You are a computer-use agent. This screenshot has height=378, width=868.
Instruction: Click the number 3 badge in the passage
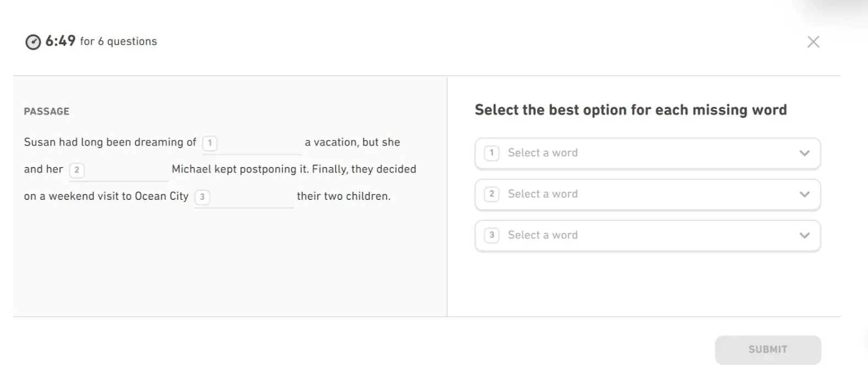202,197
